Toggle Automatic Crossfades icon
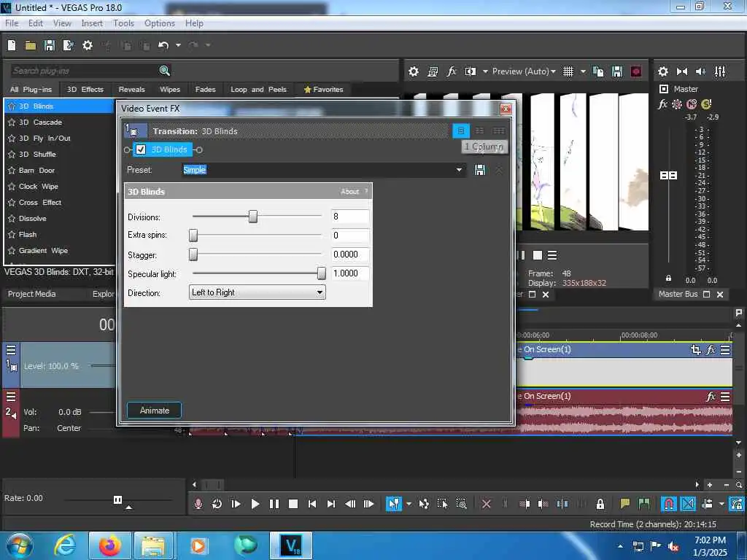Viewport: 747px width, 560px height. coord(688,504)
